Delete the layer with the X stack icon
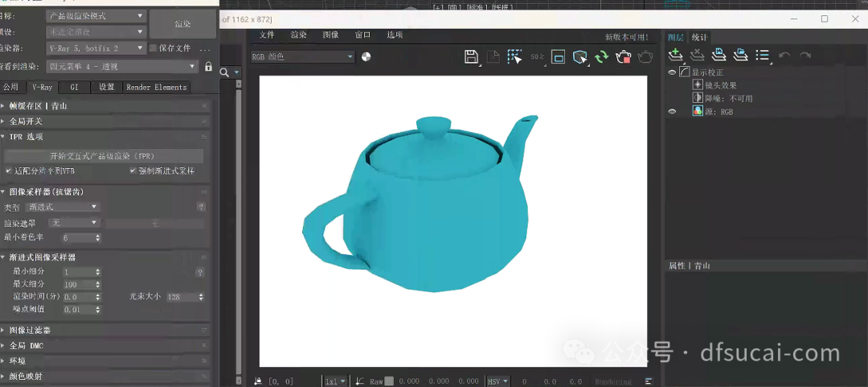Image resolution: width=868 pixels, height=387 pixels. [x=697, y=55]
